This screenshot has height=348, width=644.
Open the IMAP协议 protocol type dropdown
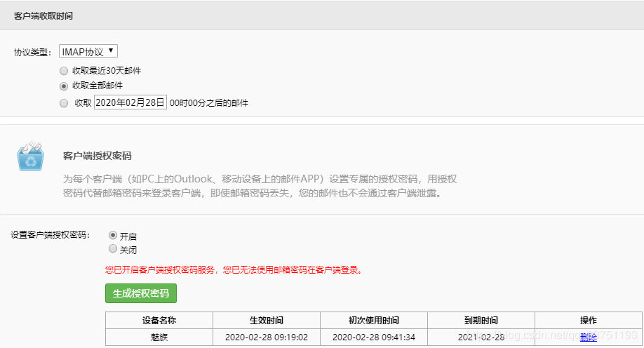point(88,51)
